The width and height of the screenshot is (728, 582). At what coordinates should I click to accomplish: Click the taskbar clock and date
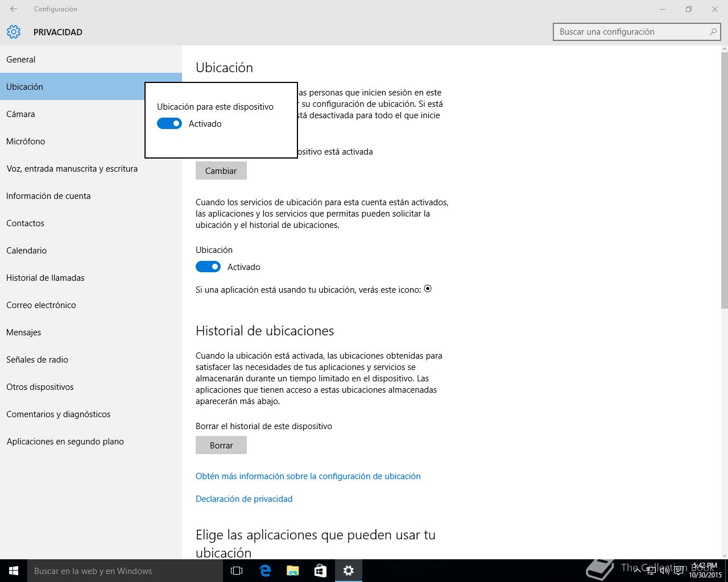[x=705, y=571]
